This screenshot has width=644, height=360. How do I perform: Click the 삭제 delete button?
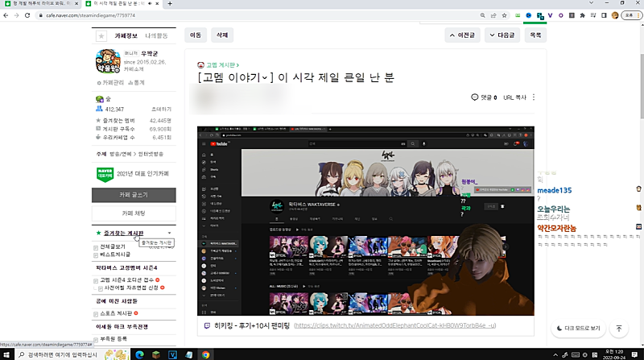(x=222, y=35)
